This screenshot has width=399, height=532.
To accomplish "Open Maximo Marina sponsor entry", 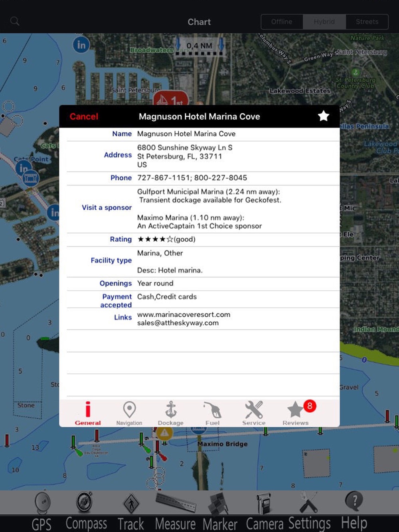I will [x=199, y=222].
